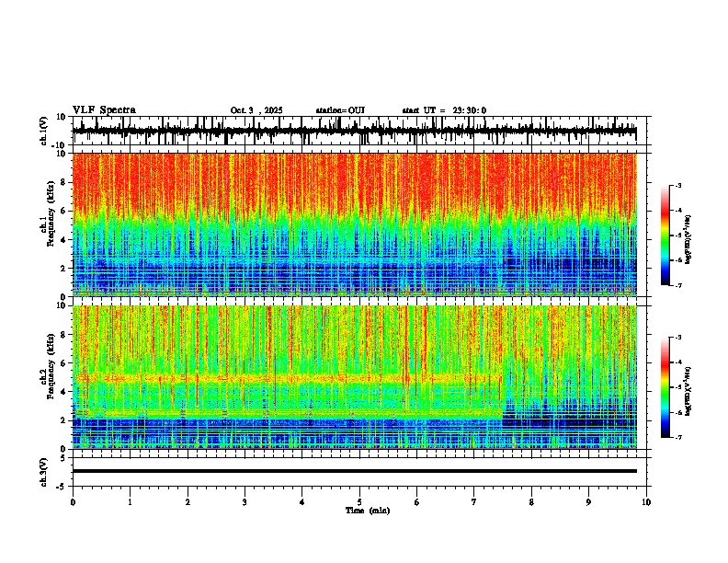Click the time axis tick label 5
This screenshot has height=563, width=728.
359,502
